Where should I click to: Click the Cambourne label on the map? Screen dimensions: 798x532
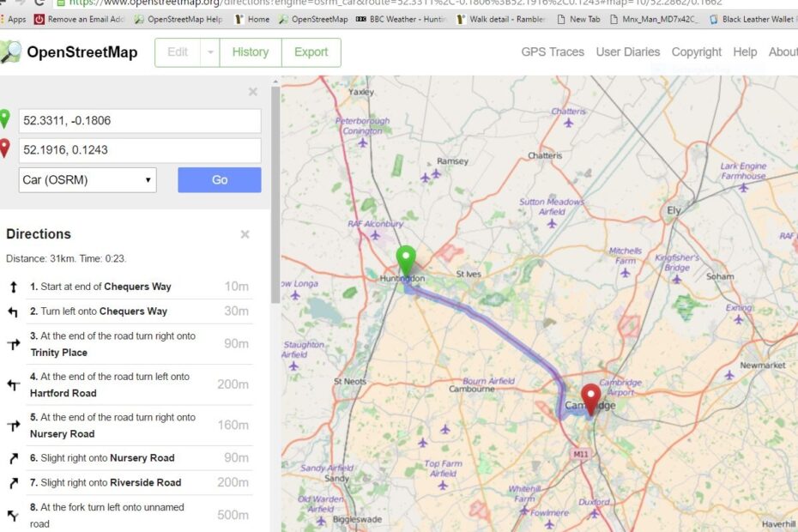click(x=471, y=389)
